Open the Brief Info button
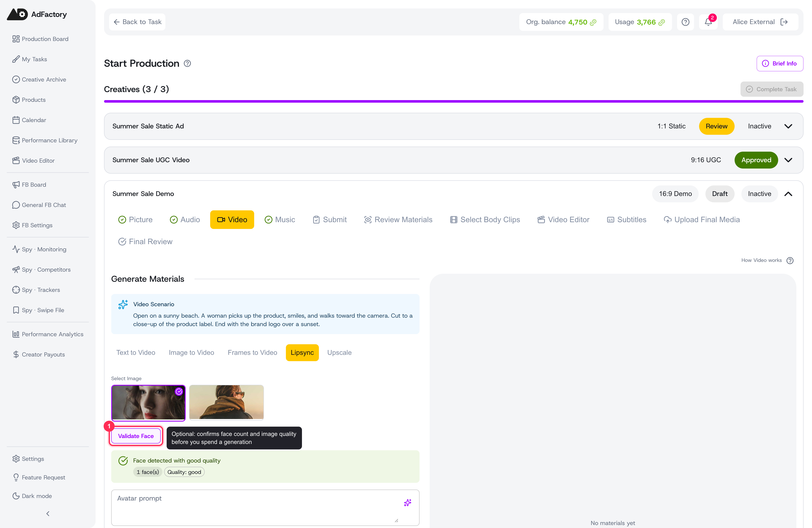This screenshot has width=812, height=528. 780,63
